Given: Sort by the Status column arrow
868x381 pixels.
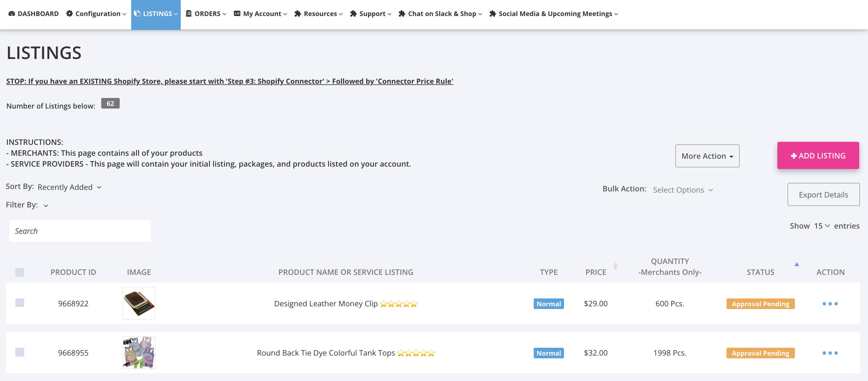Looking at the screenshot, I should (x=797, y=264).
